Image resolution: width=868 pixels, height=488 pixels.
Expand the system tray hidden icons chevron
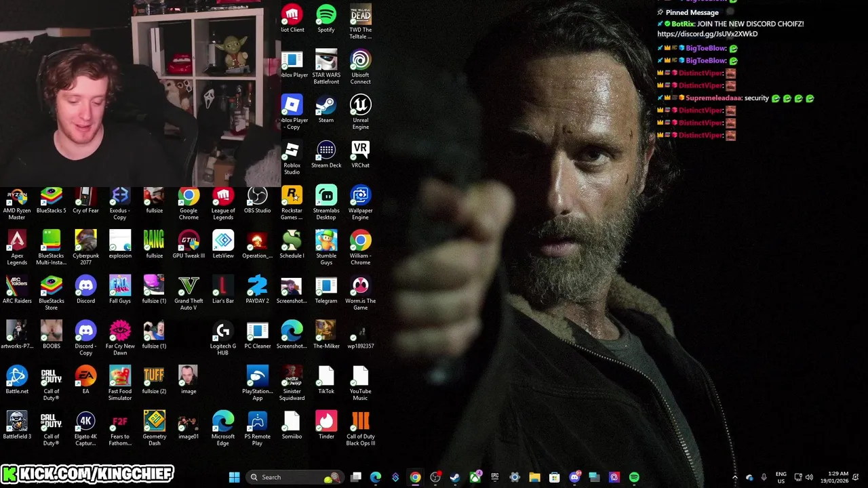click(734, 477)
